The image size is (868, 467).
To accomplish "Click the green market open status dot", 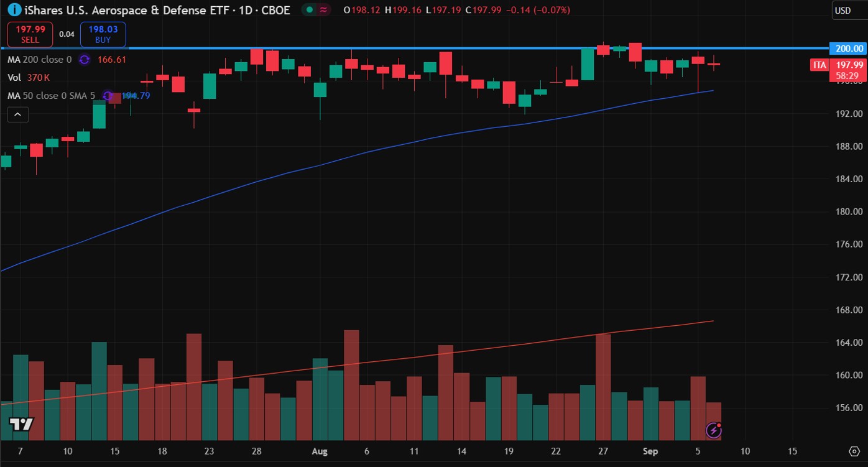I will pos(310,11).
